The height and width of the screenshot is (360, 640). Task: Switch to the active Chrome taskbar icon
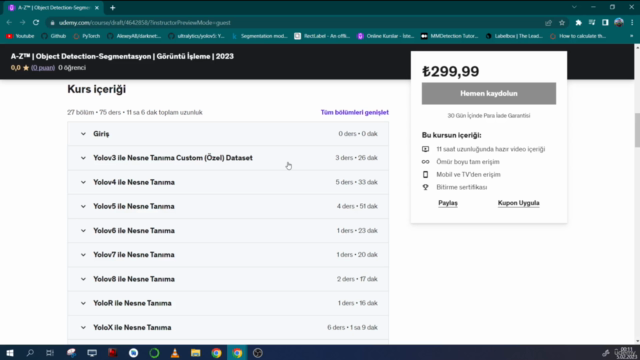click(237, 353)
